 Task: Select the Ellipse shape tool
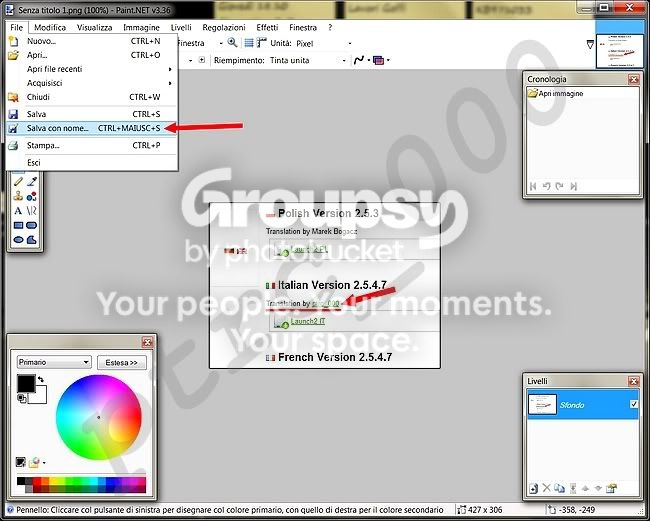[18, 240]
